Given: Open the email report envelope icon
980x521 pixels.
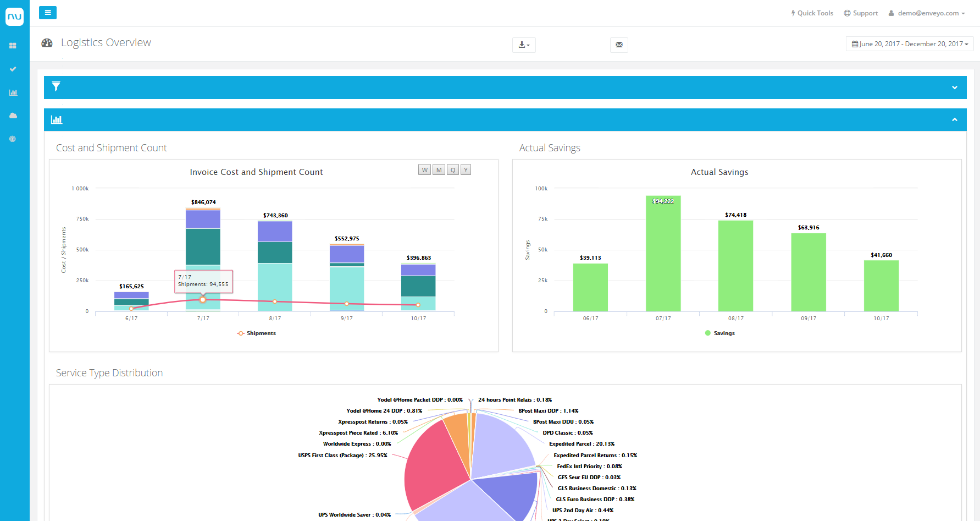Looking at the screenshot, I should (x=619, y=45).
